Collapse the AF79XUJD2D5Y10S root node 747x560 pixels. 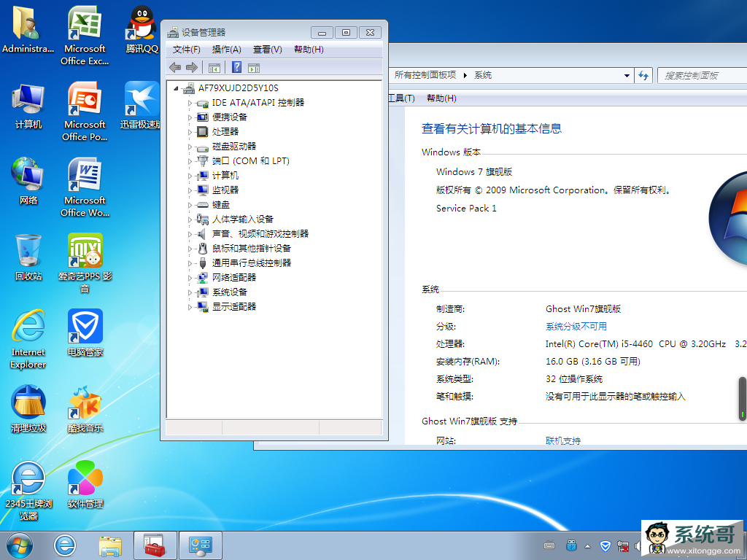(x=176, y=88)
